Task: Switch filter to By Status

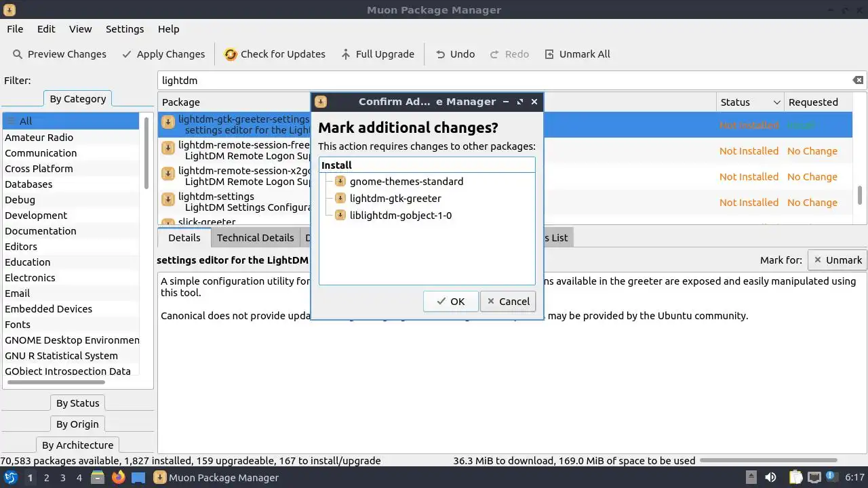Action: 77,403
